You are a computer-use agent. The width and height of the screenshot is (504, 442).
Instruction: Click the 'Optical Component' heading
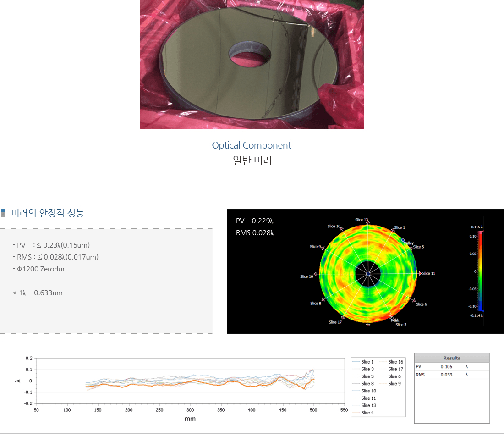point(252,145)
